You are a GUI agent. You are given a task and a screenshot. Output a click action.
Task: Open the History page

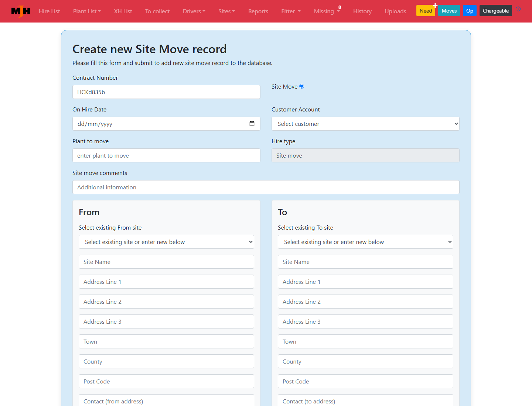pos(362,11)
